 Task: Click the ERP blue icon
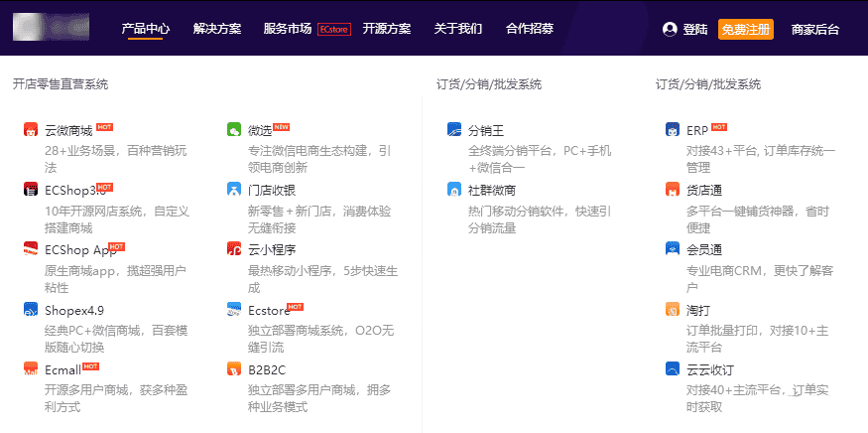pyautogui.click(x=672, y=130)
